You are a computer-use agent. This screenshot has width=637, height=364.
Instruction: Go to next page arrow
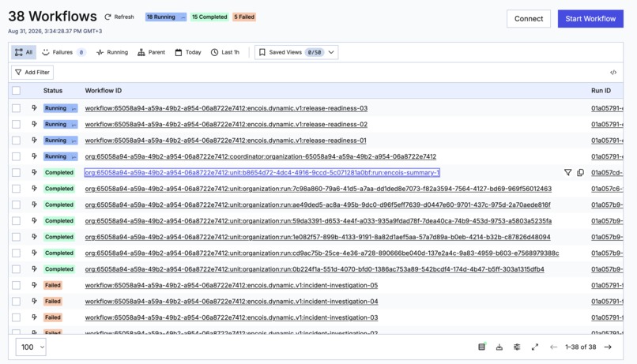tap(608, 347)
